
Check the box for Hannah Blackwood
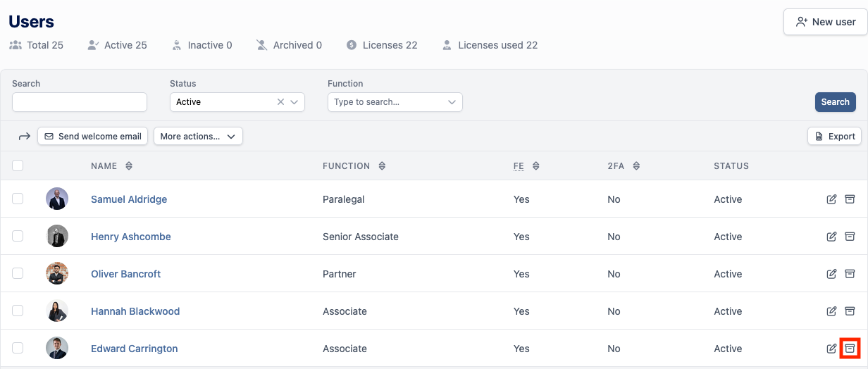18,311
